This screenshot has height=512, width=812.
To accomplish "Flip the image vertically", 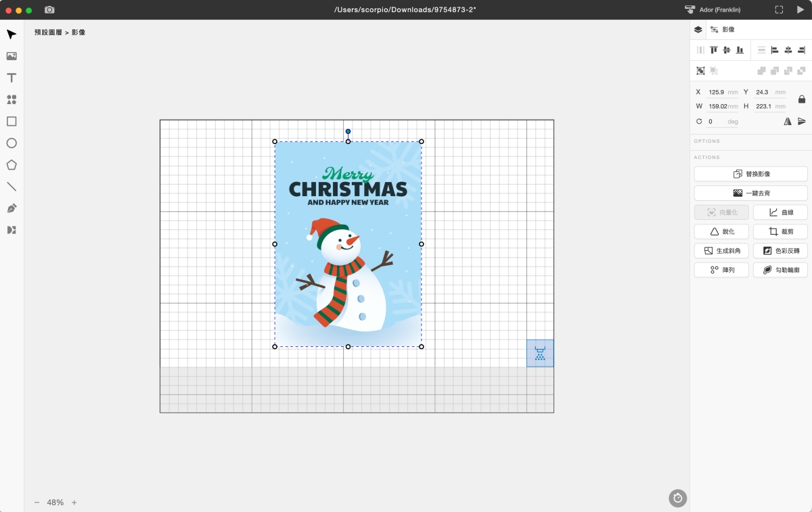I will click(802, 122).
